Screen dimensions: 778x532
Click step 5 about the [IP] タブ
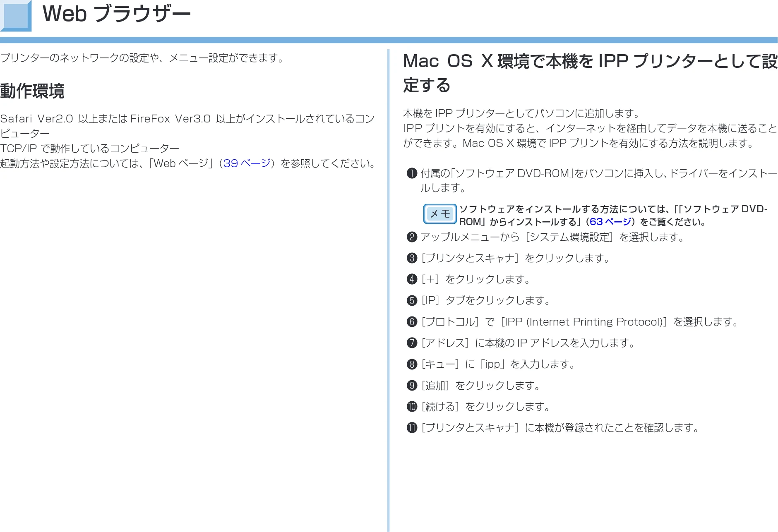click(x=478, y=300)
